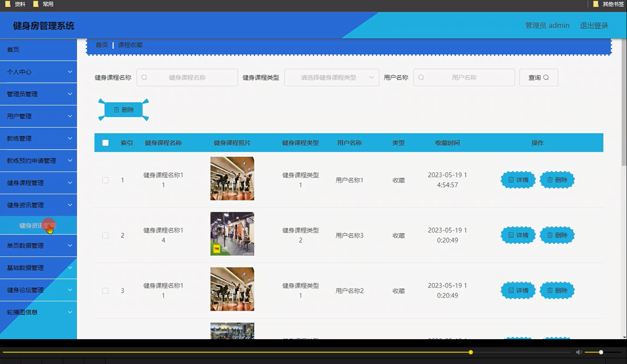Tick the checkbox for row 1 用户名称1
This screenshot has width=627, height=364.
105,180
